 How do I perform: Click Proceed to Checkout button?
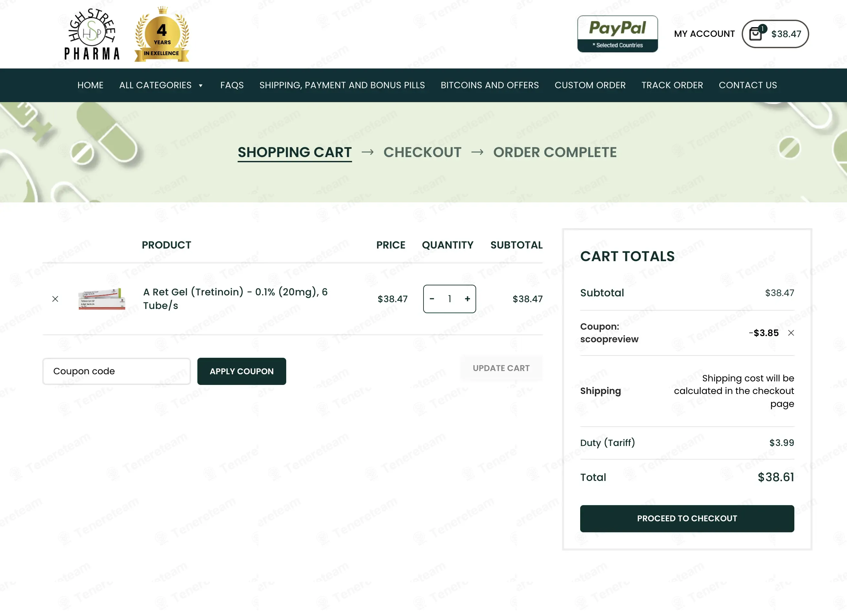click(x=686, y=518)
